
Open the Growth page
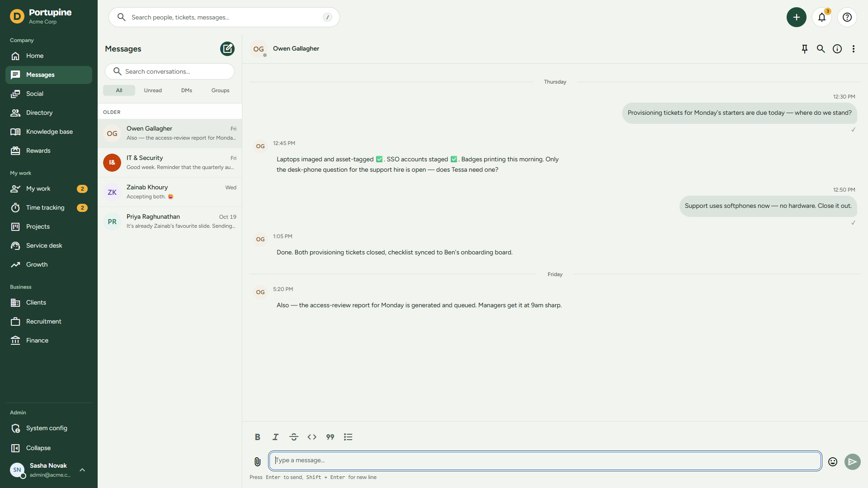(x=49, y=265)
